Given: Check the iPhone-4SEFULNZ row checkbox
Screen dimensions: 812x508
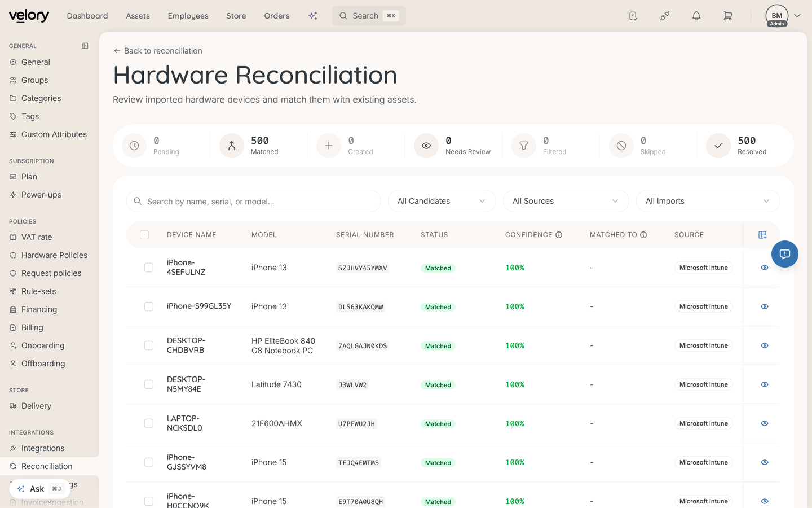Looking at the screenshot, I should point(149,268).
